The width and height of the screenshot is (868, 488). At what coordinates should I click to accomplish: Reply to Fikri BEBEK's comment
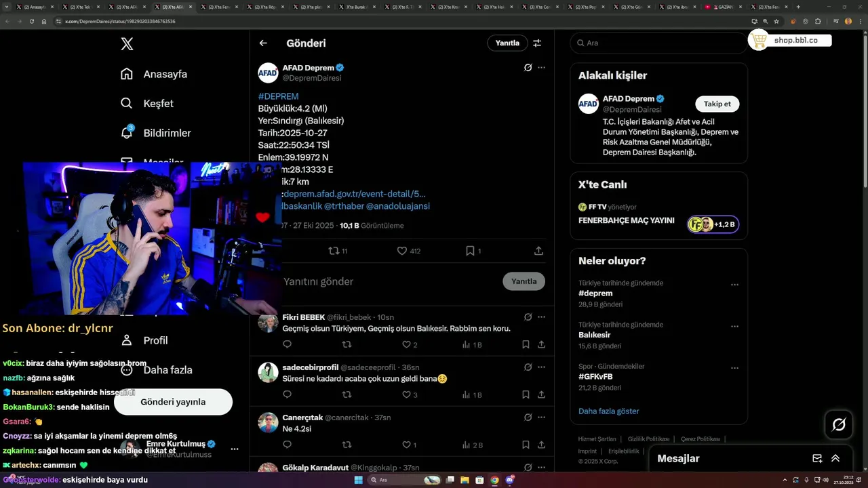[x=287, y=344]
